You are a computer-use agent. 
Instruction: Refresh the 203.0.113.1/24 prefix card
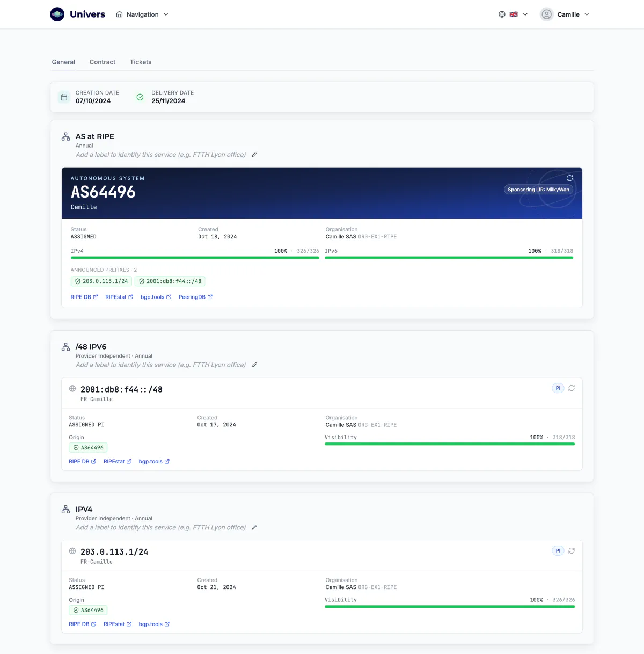click(x=572, y=551)
